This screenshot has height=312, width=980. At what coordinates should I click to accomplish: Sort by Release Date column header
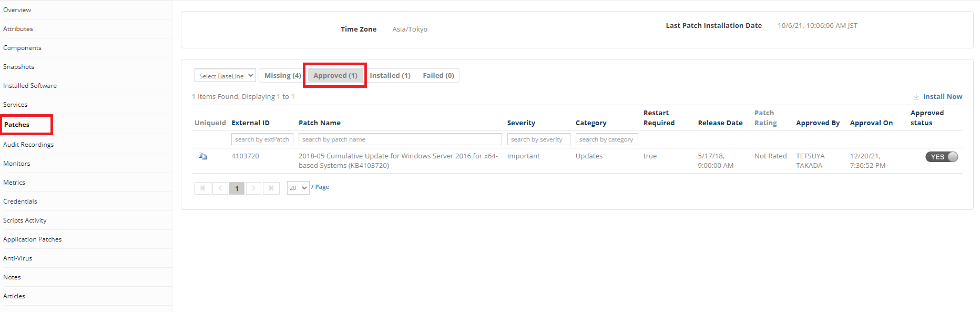tap(720, 123)
